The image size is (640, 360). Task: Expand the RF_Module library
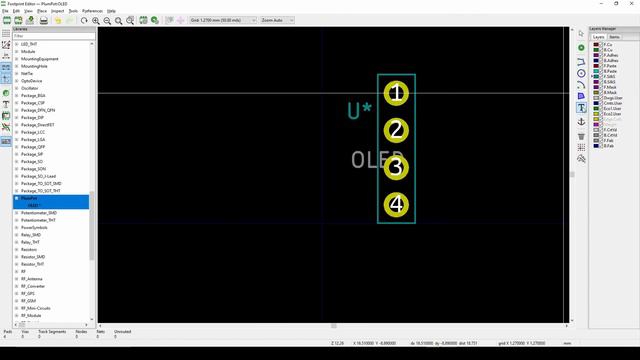pos(17,316)
